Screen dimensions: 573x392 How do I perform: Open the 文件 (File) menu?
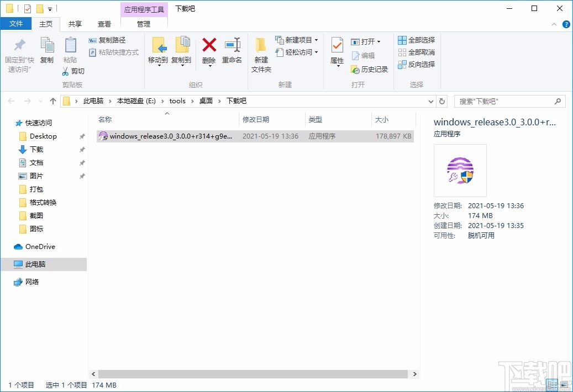pos(16,24)
